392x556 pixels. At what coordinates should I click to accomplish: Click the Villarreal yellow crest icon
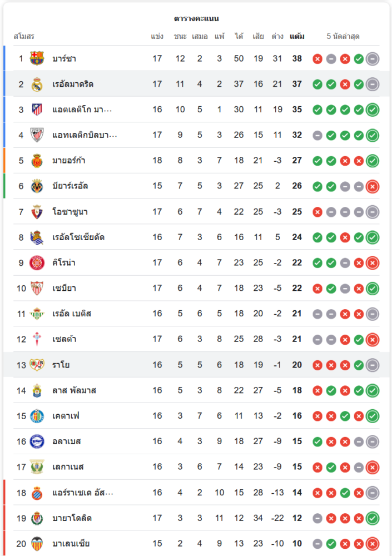37,186
